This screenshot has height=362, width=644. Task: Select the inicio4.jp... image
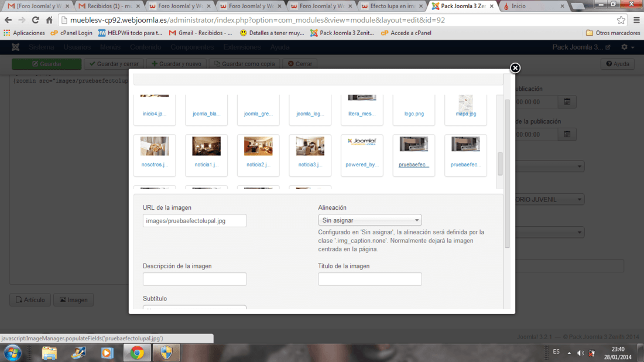[155, 110]
